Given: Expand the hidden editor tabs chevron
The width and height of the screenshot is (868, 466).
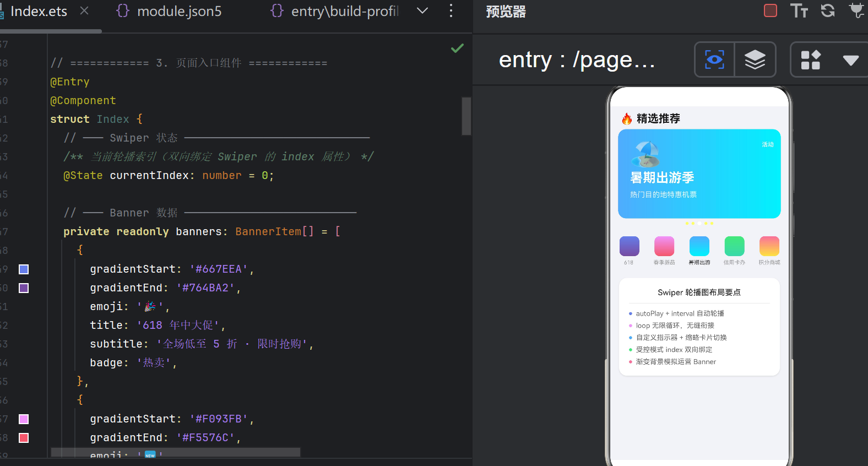Looking at the screenshot, I should tap(422, 11).
